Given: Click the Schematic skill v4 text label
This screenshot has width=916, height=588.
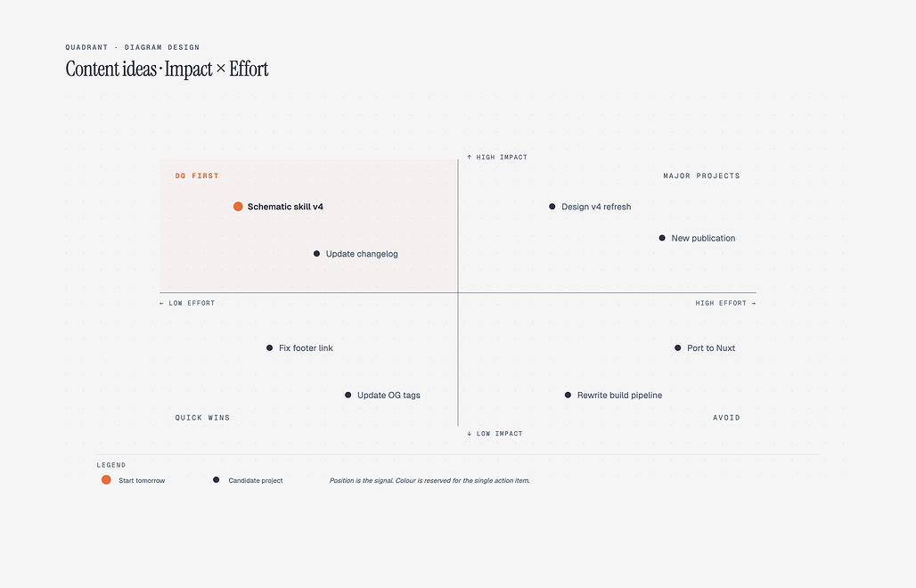Looking at the screenshot, I should tap(285, 206).
